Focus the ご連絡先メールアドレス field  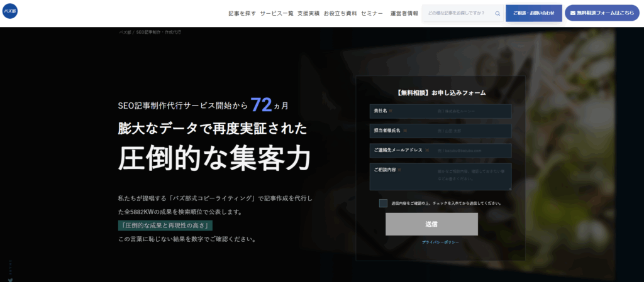click(440, 151)
